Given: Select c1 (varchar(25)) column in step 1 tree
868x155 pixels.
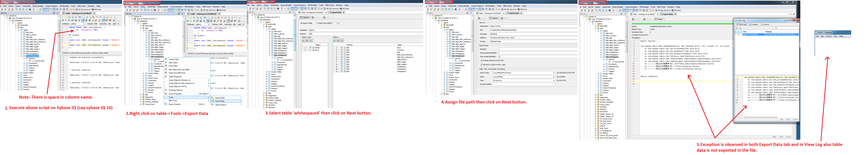Looking at the screenshot, I should (x=38, y=61).
